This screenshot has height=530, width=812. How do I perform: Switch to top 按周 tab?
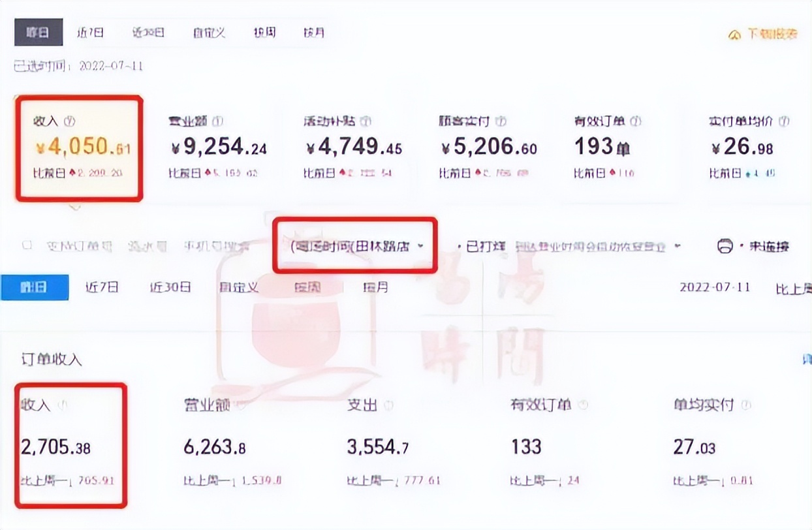pos(264,33)
